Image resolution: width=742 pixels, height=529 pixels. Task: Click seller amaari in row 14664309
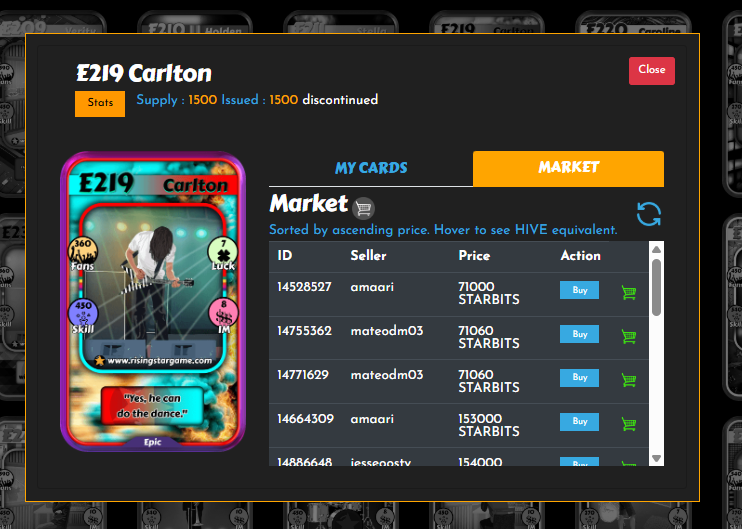coord(372,419)
